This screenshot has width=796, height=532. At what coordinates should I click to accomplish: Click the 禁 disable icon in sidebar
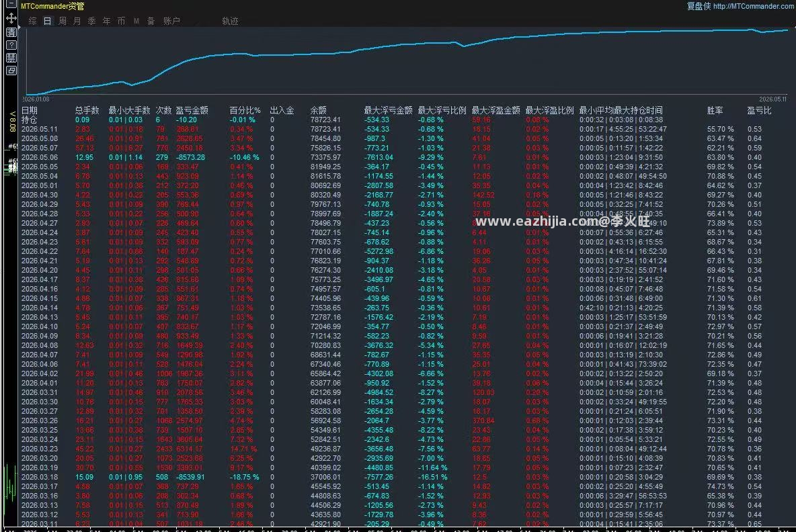[x=11, y=57]
